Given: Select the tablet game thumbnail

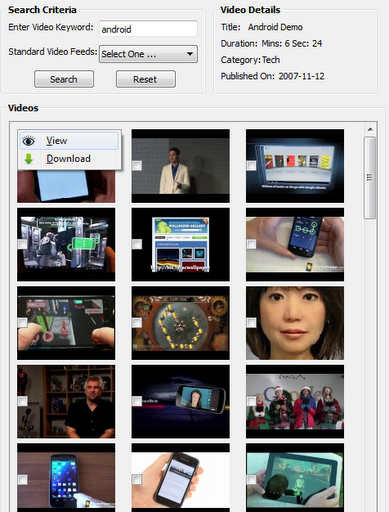Looking at the screenshot, I should click(x=295, y=478).
